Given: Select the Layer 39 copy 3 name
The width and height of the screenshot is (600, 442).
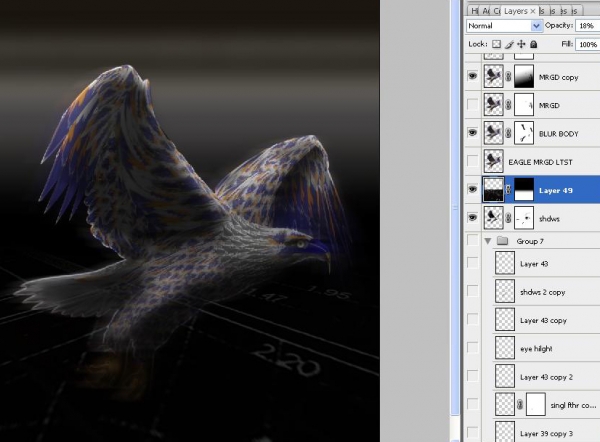Looking at the screenshot, I should (x=546, y=434).
